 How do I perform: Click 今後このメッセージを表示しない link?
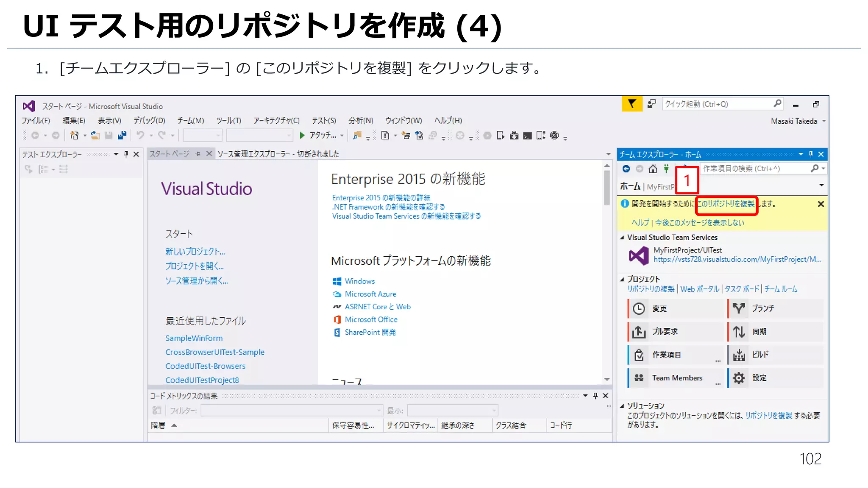pyautogui.click(x=699, y=223)
